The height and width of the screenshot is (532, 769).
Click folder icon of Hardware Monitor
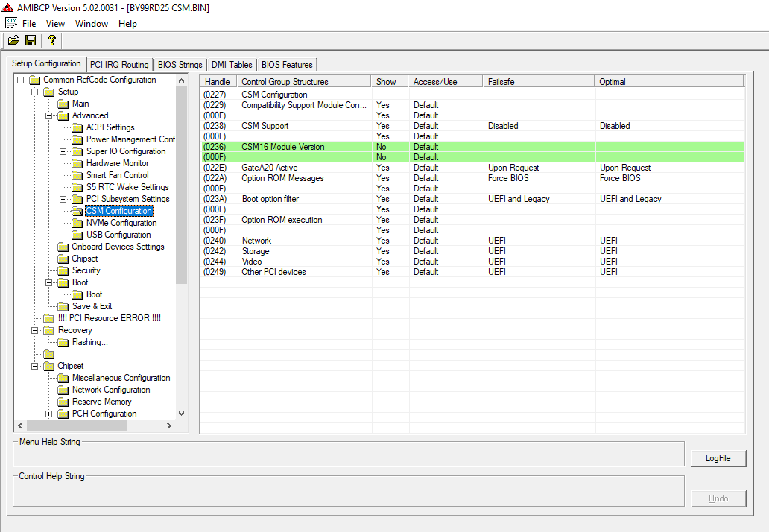point(77,163)
